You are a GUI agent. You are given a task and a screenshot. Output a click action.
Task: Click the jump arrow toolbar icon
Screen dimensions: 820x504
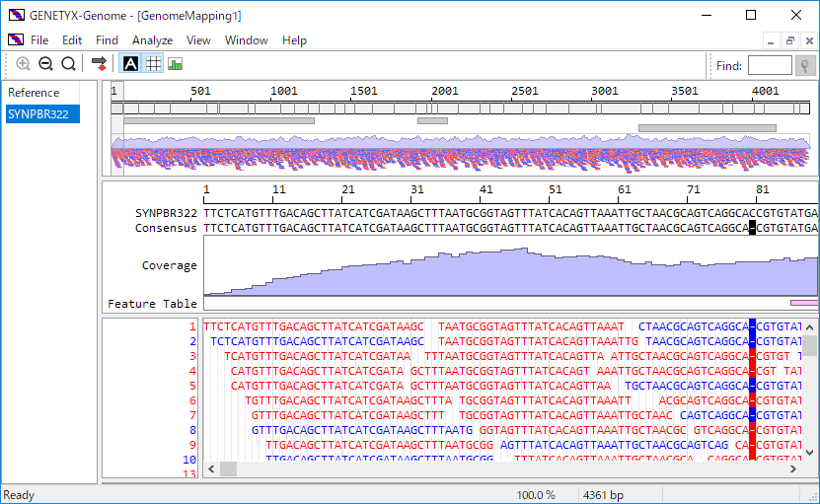(x=99, y=64)
